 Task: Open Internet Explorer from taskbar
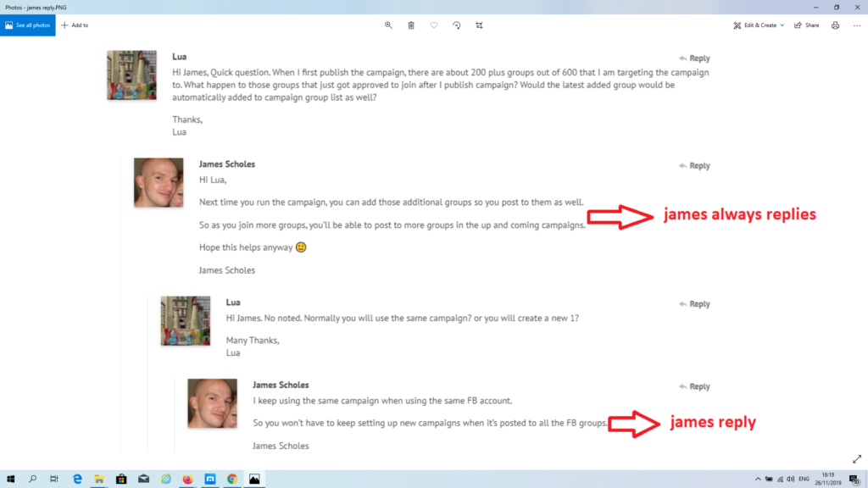pos(165,480)
